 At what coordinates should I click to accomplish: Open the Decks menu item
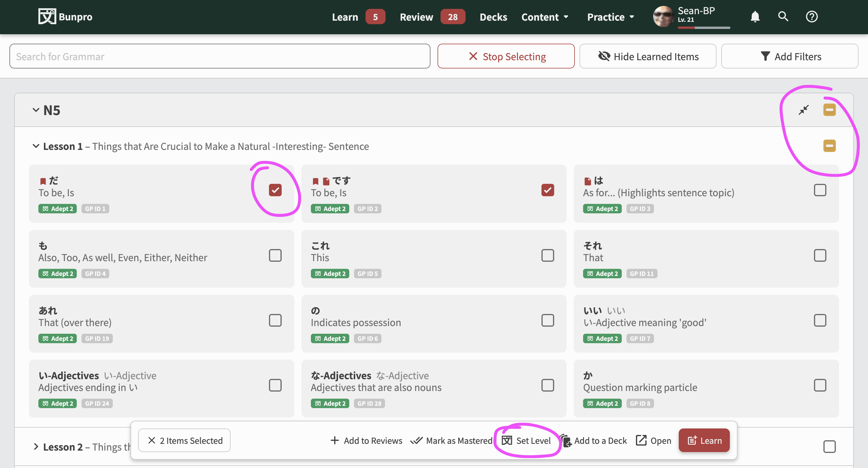click(493, 17)
